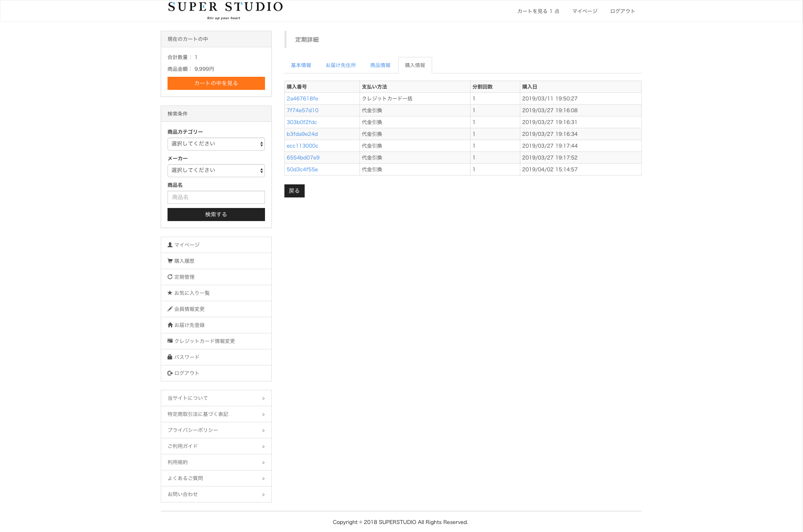Click the refresh icon beside 定期管理

coord(170,277)
